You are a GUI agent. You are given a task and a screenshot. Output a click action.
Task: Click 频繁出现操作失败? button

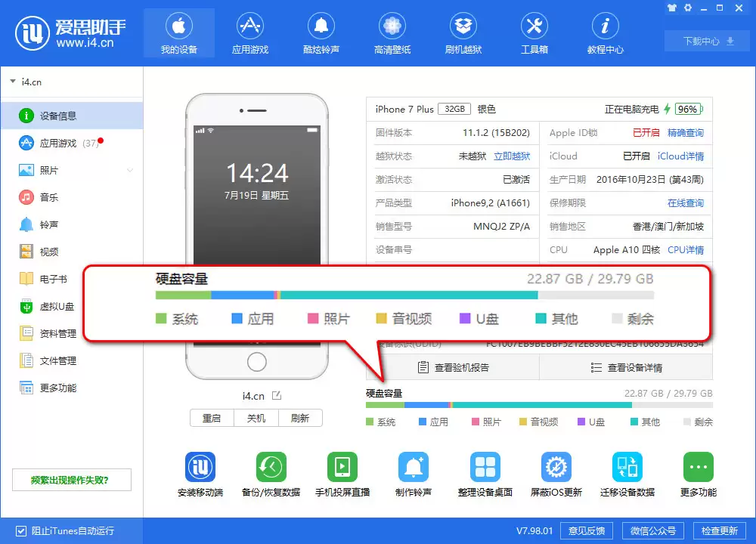[x=71, y=480]
